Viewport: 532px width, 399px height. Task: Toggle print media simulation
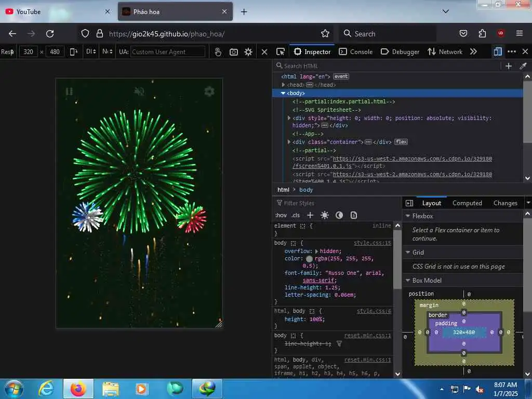tap(353, 215)
